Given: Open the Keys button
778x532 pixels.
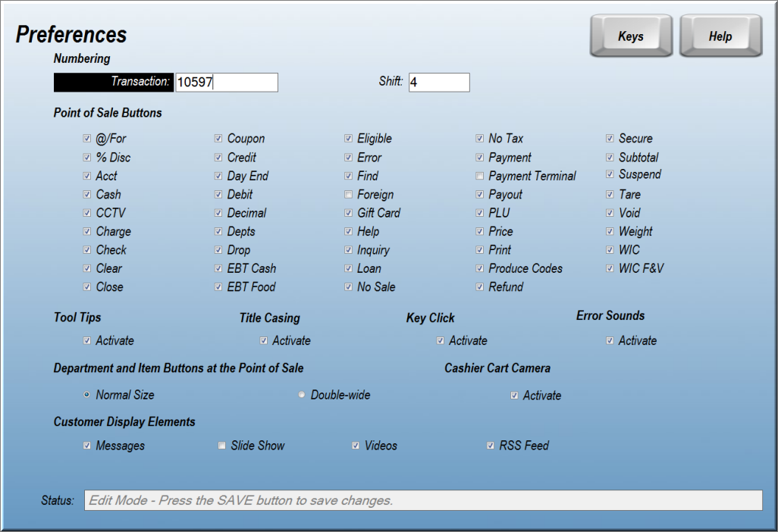Looking at the screenshot, I should pyautogui.click(x=631, y=36).
